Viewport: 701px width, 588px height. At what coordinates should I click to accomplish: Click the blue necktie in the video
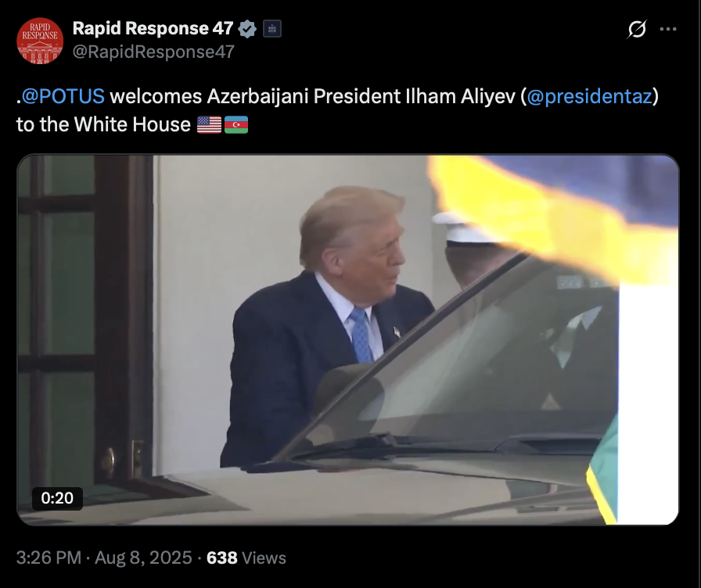pyautogui.click(x=361, y=335)
